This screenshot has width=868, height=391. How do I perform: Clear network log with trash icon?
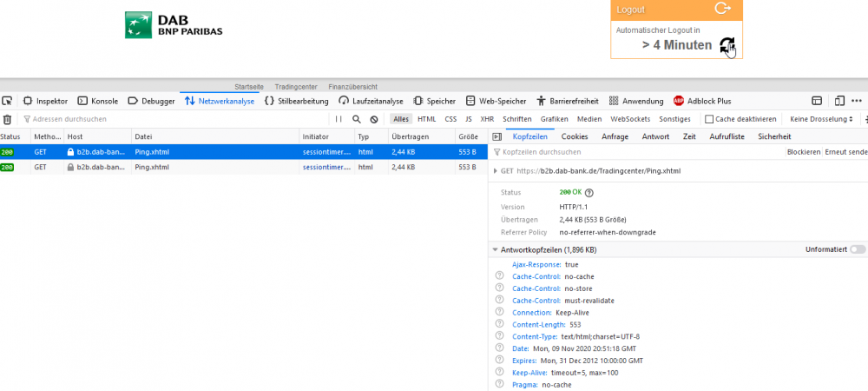pos(7,119)
